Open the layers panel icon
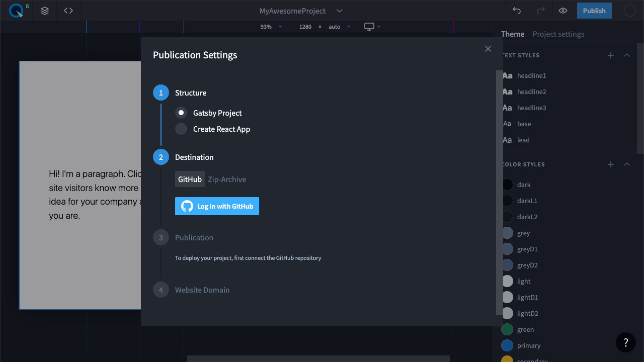The width and height of the screenshot is (644, 362). [x=45, y=11]
